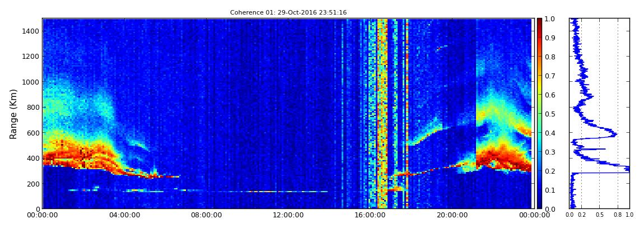Click the 0.3 colorbar tick label
Screen dimensions: 644x228
point(550,152)
